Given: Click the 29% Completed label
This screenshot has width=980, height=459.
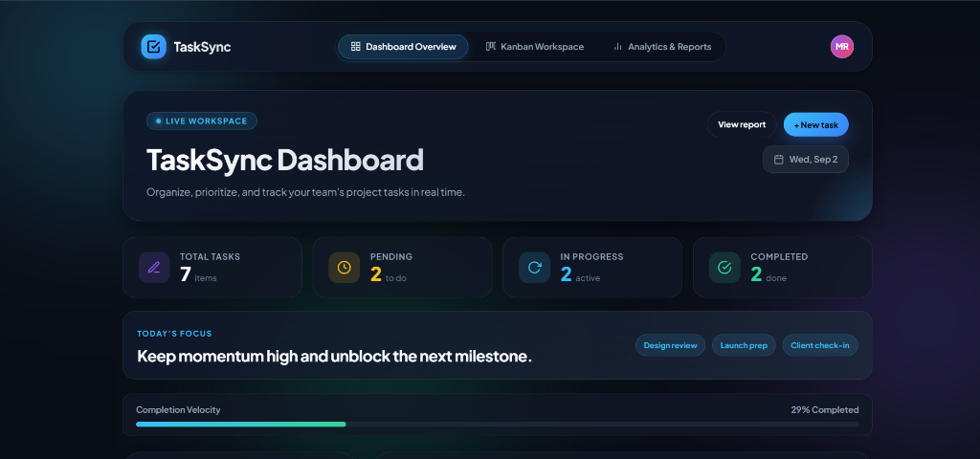Looking at the screenshot, I should click(x=825, y=410).
